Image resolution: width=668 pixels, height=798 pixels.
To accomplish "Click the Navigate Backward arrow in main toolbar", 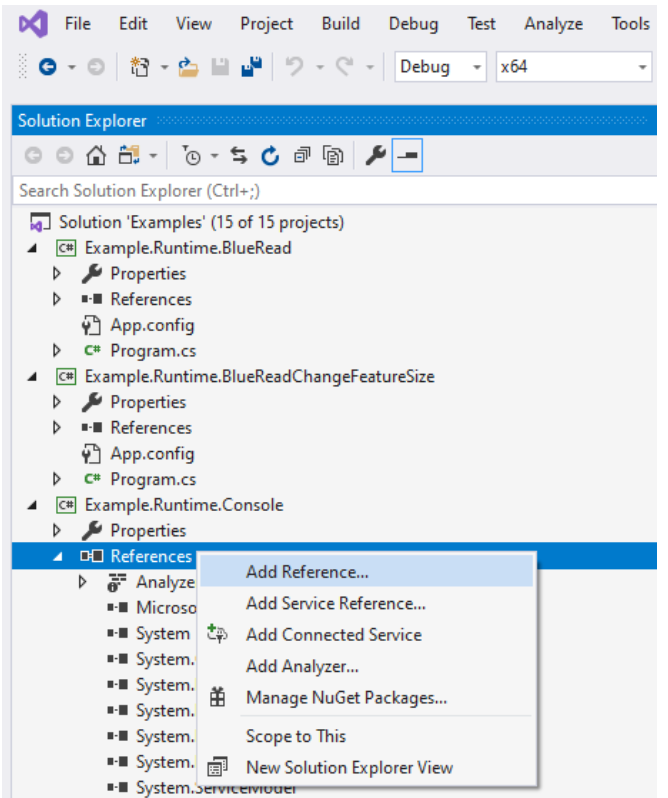I will (46, 67).
